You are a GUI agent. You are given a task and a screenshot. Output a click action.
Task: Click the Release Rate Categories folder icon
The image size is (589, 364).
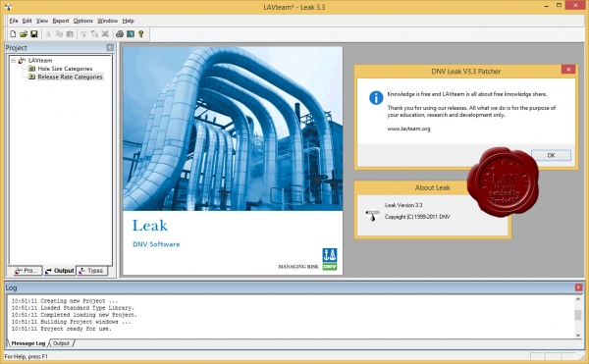32,77
